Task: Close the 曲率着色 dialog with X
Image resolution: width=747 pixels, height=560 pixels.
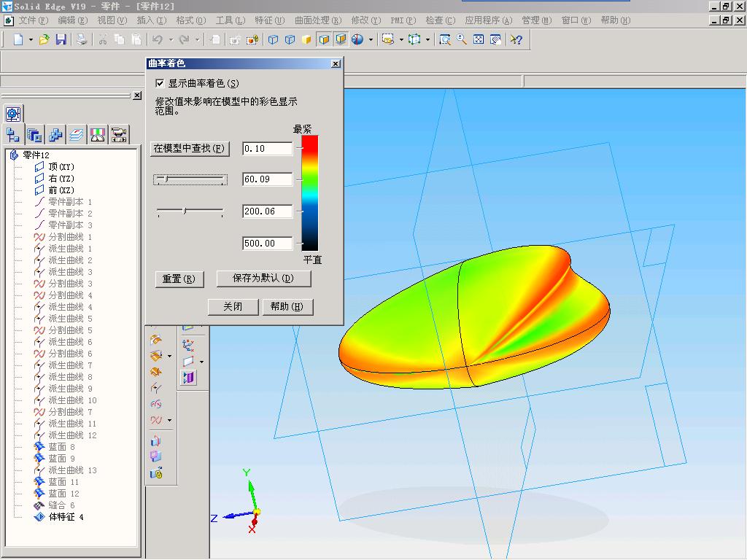Action: [336, 63]
